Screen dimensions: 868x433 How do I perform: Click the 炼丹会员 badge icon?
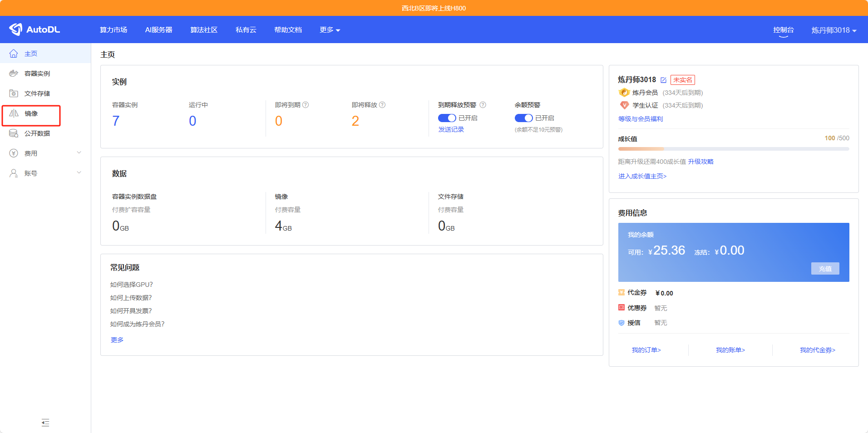[x=624, y=93]
